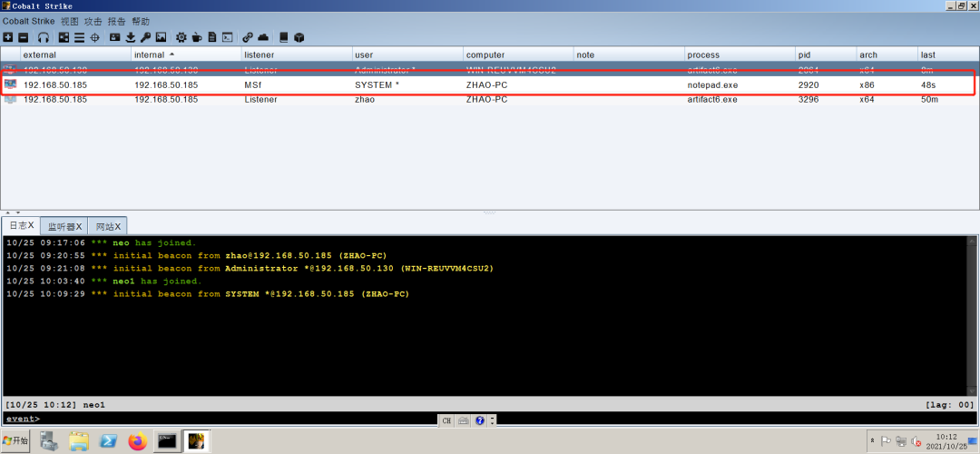Click the log line mentioning WIN-REUVVM4CSU2
Screen dimensions: 980x454
(250, 268)
